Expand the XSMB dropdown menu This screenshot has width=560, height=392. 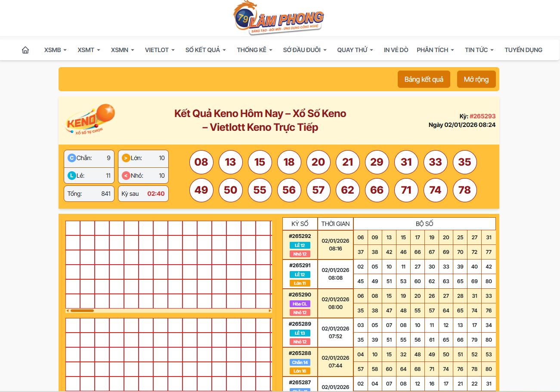click(x=55, y=50)
